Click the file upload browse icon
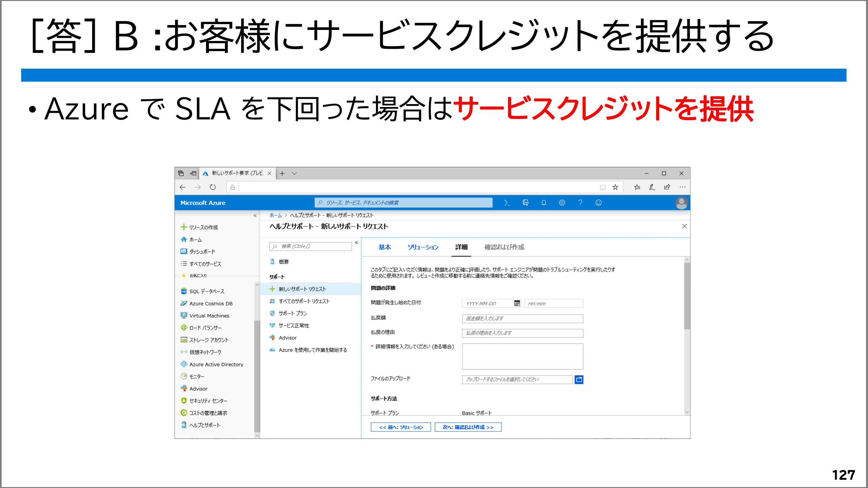The height and width of the screenshot is (488, 868). coord(579,380)
